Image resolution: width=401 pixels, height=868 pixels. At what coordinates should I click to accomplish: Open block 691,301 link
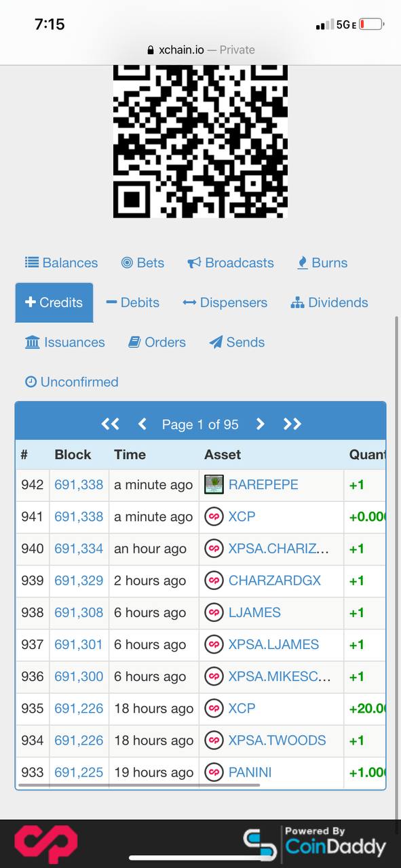click(79, 644)
